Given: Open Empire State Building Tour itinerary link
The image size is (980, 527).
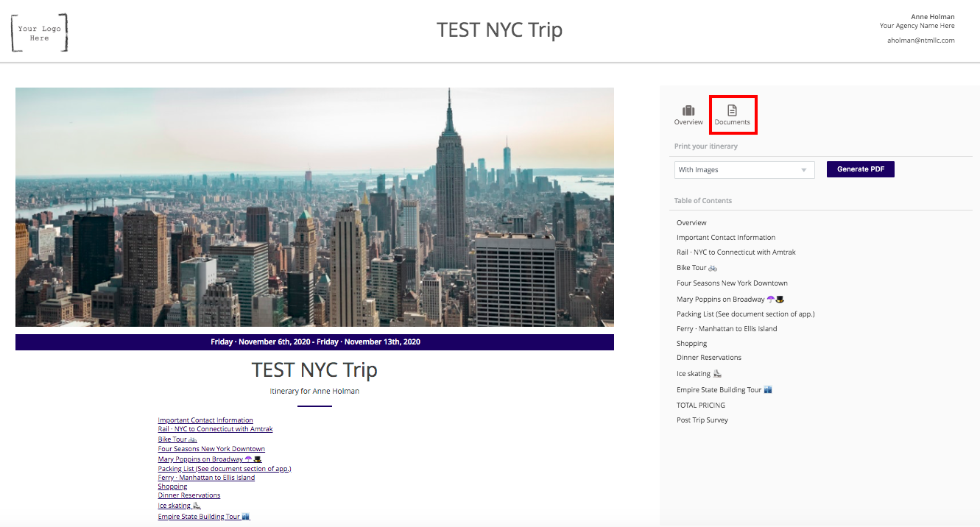Looking at the screenshot, I should click(x=204, y=517).
